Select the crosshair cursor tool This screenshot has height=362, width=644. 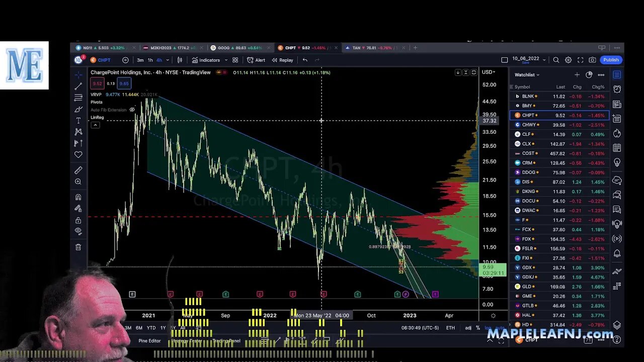click(78, 75)
